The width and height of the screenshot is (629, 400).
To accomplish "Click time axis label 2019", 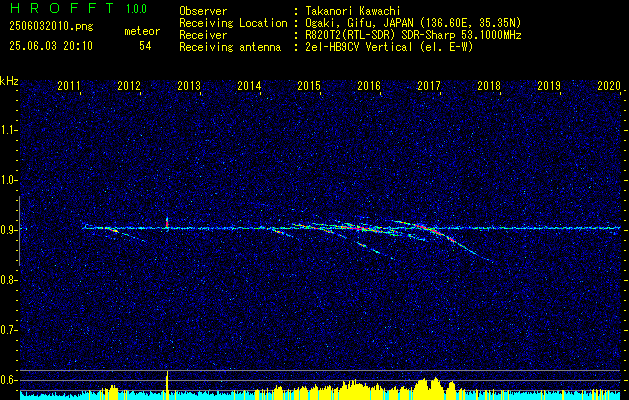I will [x=549, y=85].
